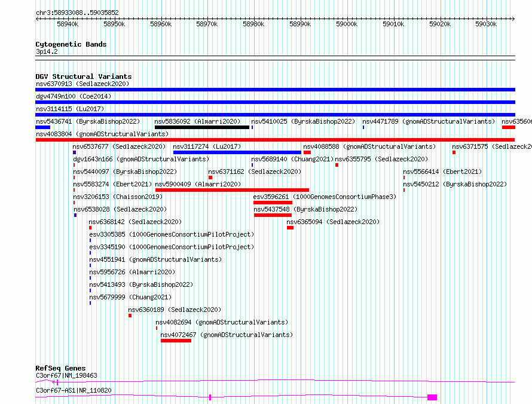Select esv3305385 (1000GenomesConsortiumPilotProject) label
532x404 pixels.
(172, 234)
